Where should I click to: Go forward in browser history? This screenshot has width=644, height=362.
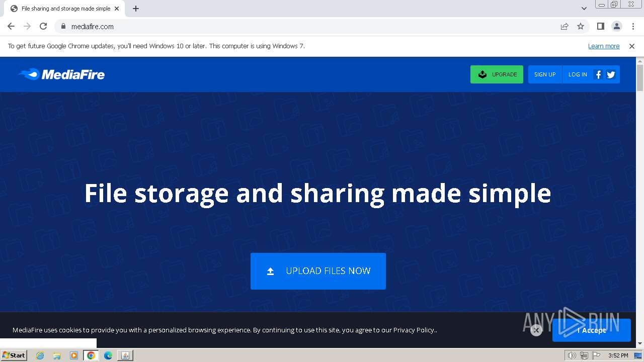[x=27, y=27]
